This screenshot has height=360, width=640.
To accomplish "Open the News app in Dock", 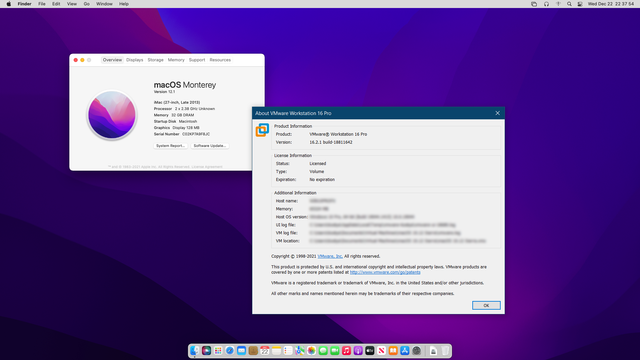I will pyautogui.click(x=381, y=351).
